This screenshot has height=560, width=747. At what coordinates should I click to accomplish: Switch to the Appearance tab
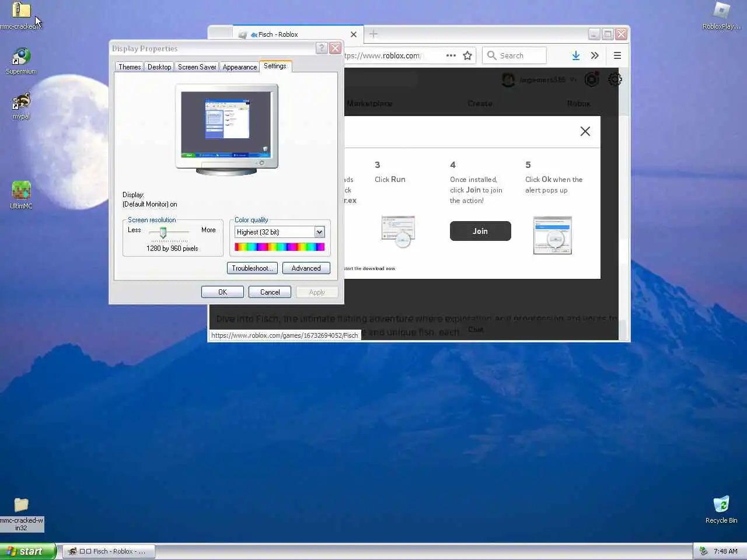(239, 67)
